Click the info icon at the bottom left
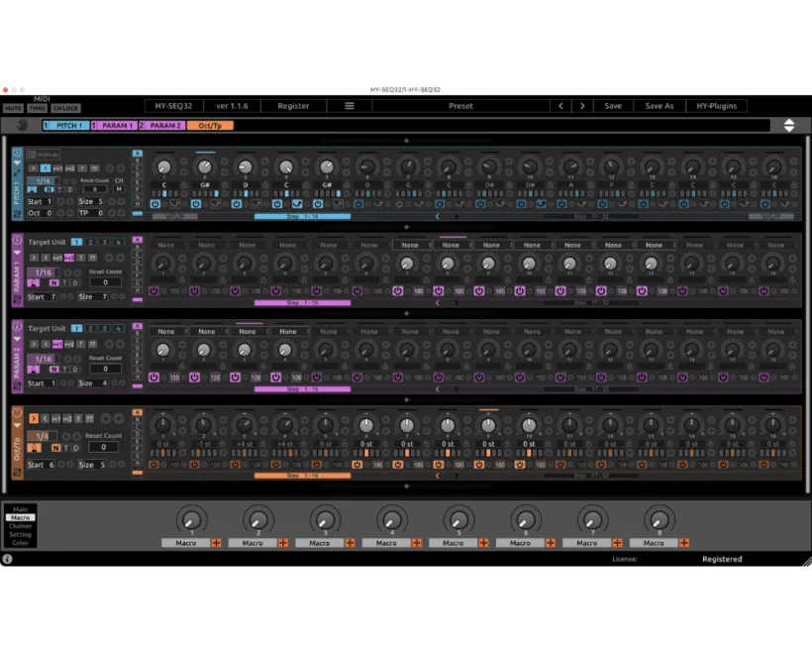Screen dimensions: 812x650 pos(10,559)
